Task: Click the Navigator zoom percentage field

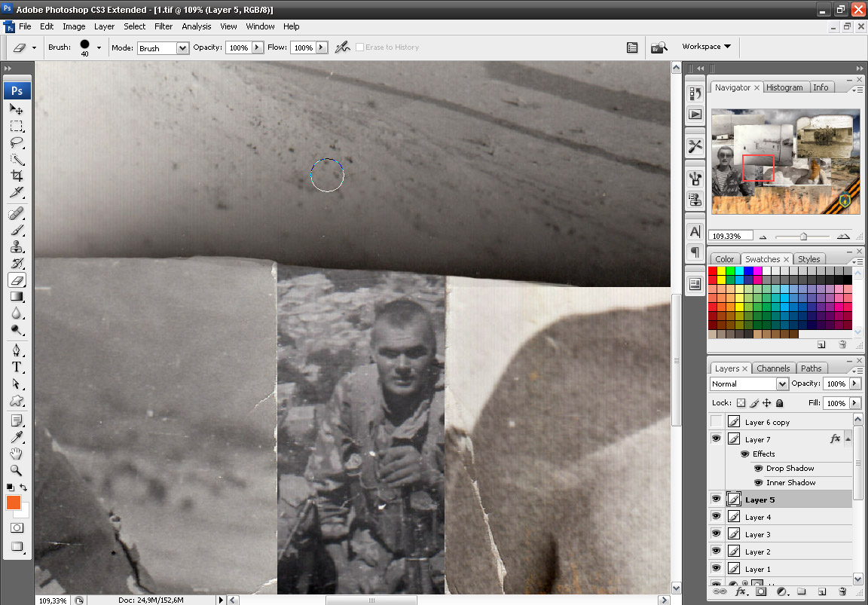Action: [x=730, y=236]
